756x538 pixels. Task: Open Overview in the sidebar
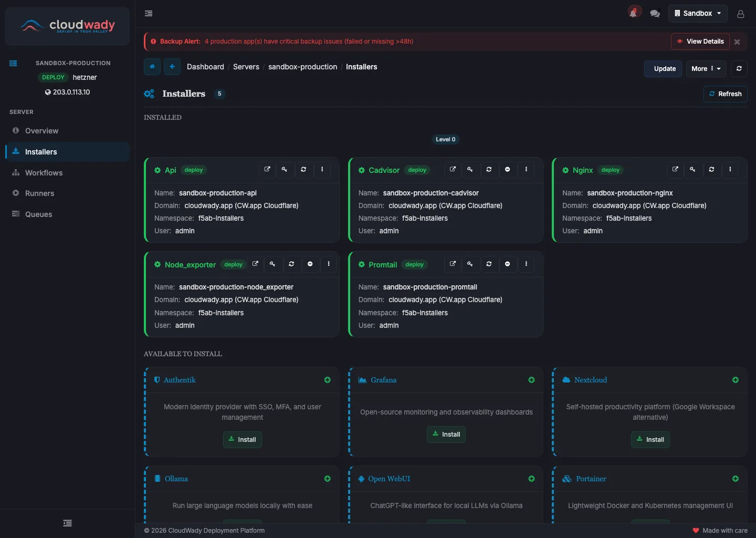click(x=67, y=131)
